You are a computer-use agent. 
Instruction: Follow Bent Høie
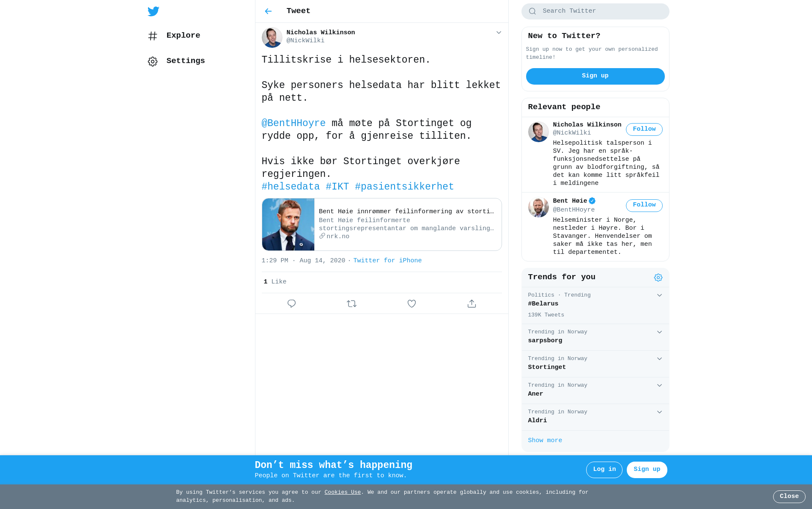coord(644,205)
